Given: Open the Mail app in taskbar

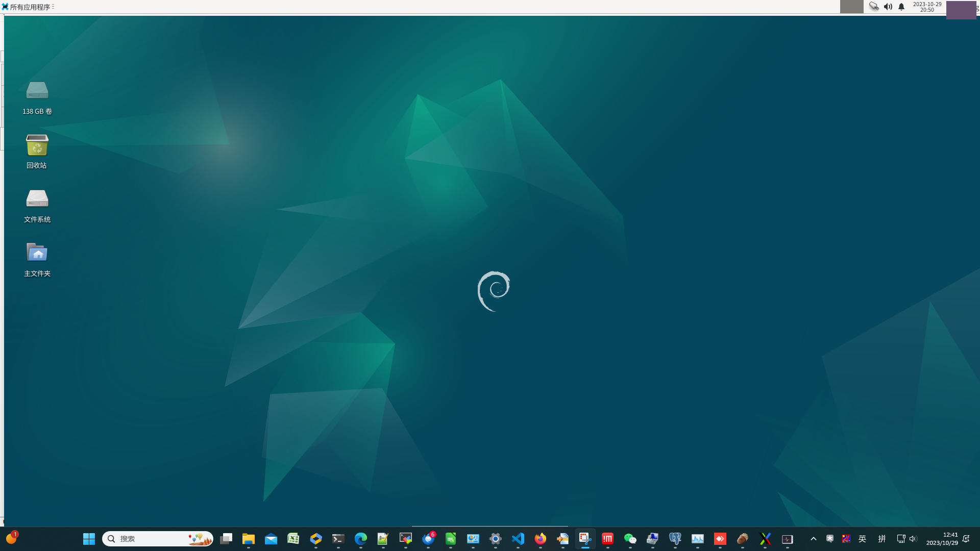Looking at the screenshot, I should [271, 539].
